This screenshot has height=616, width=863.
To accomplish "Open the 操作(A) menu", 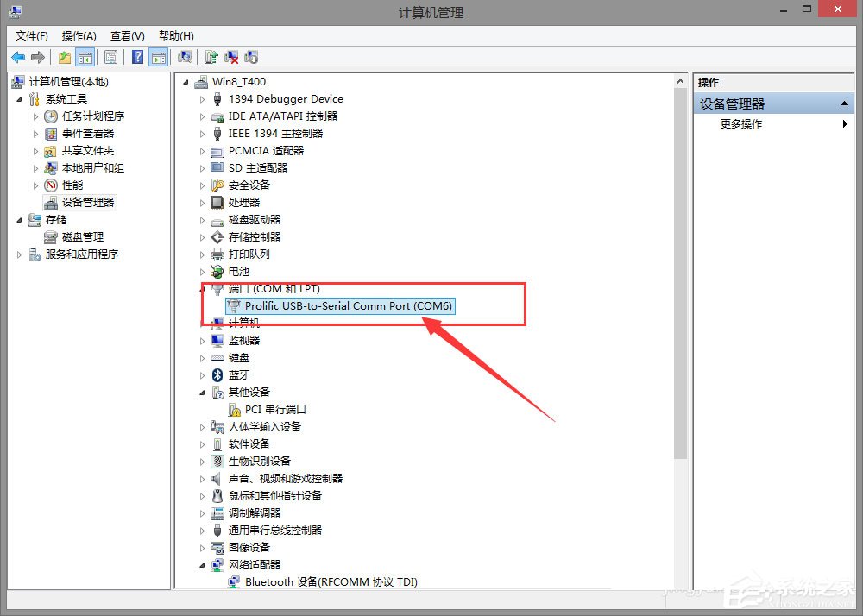I will pyautogui.click(x=79, y=35).
